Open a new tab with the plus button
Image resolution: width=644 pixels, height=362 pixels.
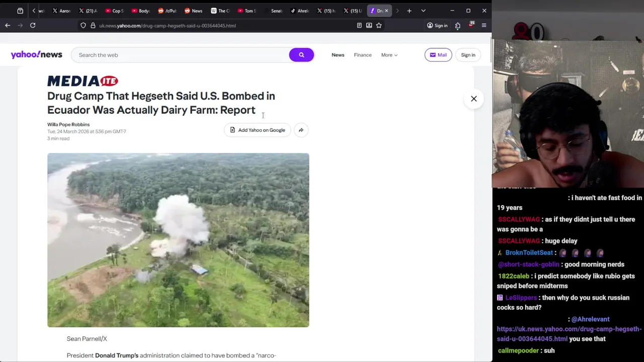[409, 11]
